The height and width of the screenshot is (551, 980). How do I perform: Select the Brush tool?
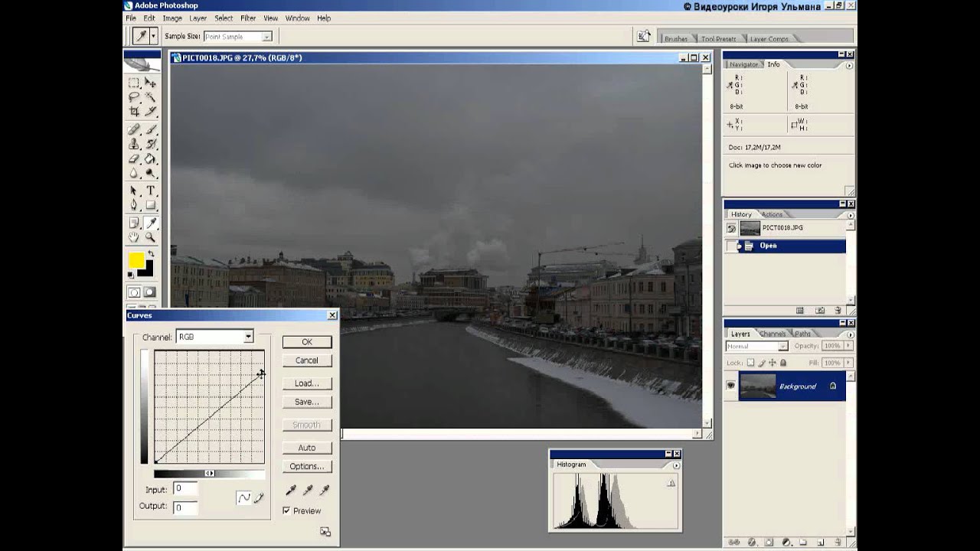[150, 129]
